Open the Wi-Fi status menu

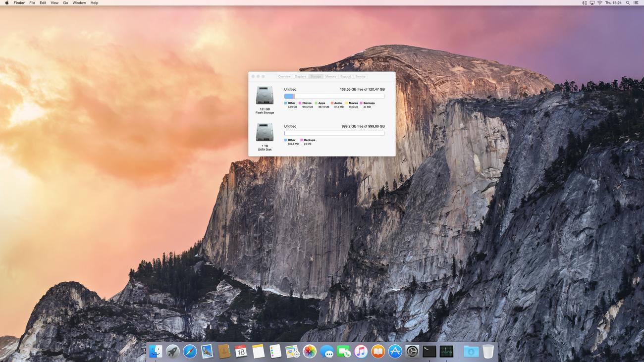pyautogui.click(x=599, y=3)
